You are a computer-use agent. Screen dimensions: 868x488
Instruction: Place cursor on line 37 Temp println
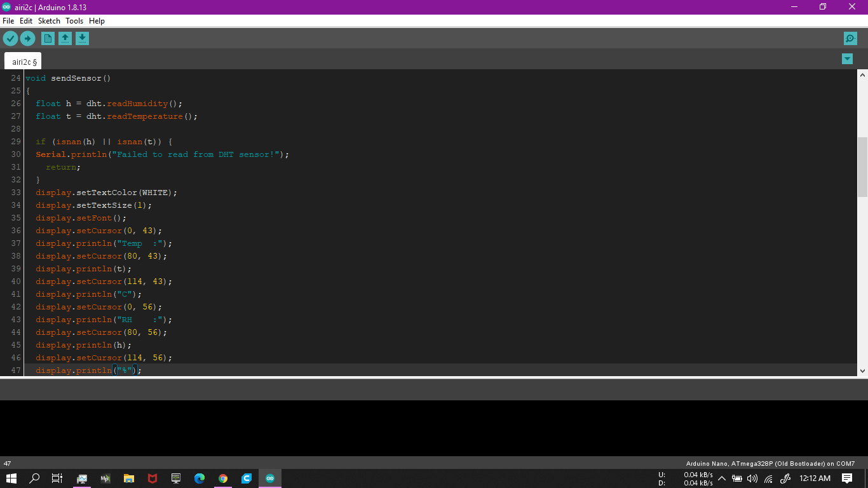pos(104,243)
